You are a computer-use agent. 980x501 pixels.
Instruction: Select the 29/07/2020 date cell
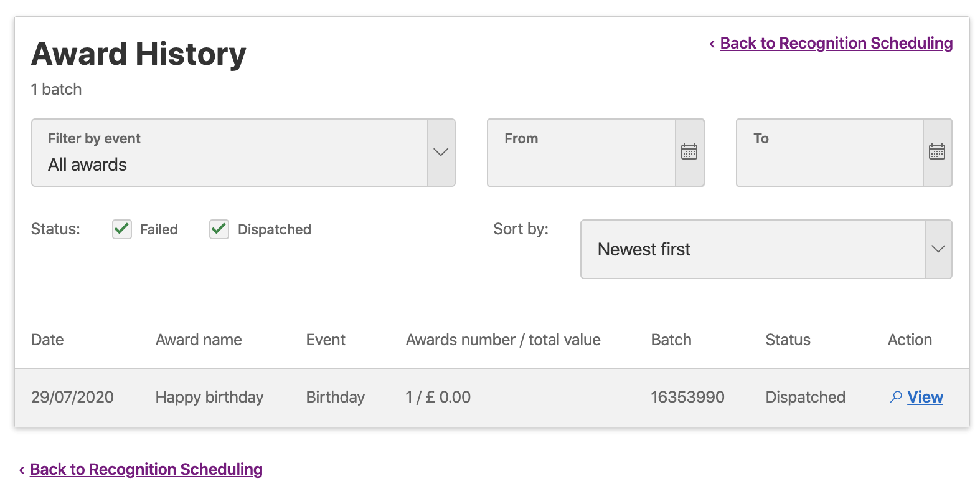click(x=72, y=397)
